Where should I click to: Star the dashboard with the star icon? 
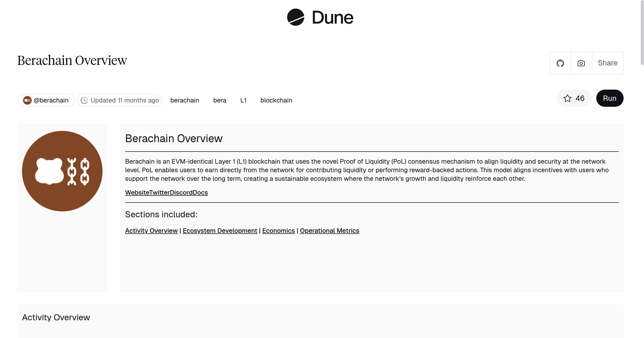tap(567, 98)
